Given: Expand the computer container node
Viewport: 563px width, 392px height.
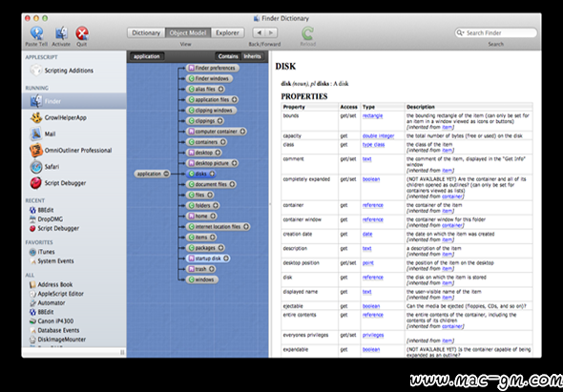Looking at the screenshot, I should [242, 132].
